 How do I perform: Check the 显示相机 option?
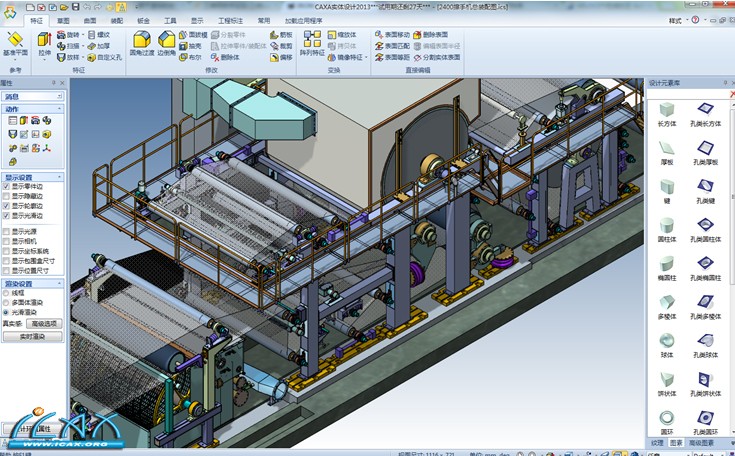[6, 241]
